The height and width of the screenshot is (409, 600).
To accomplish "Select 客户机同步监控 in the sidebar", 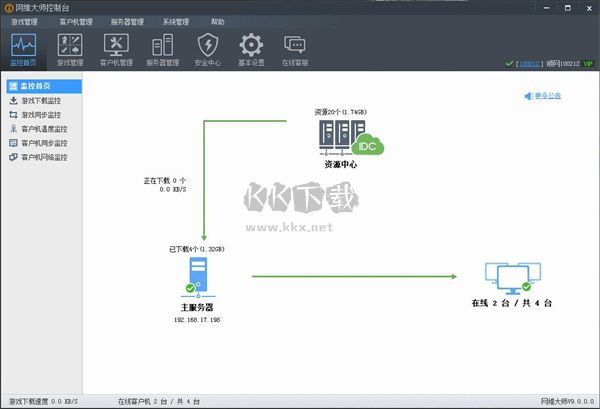I will 44,143.
